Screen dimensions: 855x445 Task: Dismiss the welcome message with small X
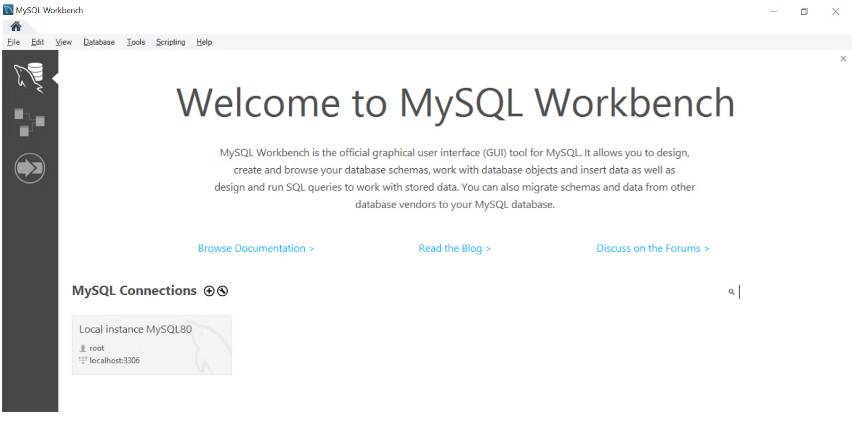(x=843, y=58)
